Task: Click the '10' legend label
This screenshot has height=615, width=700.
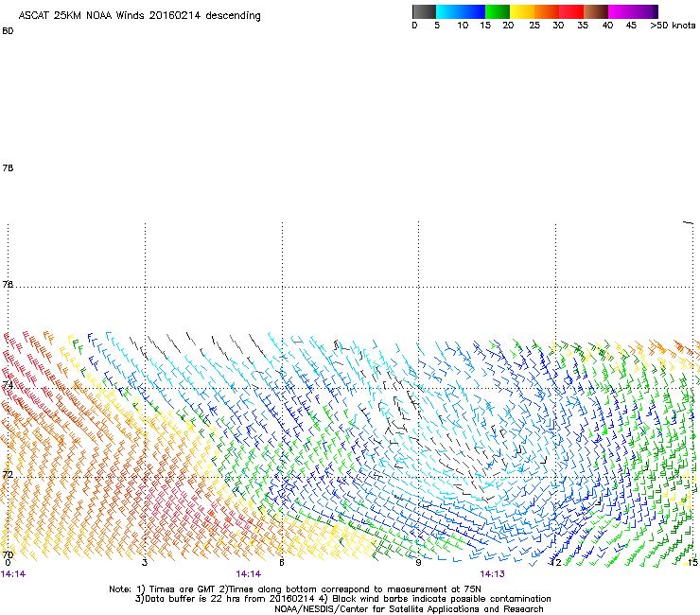Action: 463,26
